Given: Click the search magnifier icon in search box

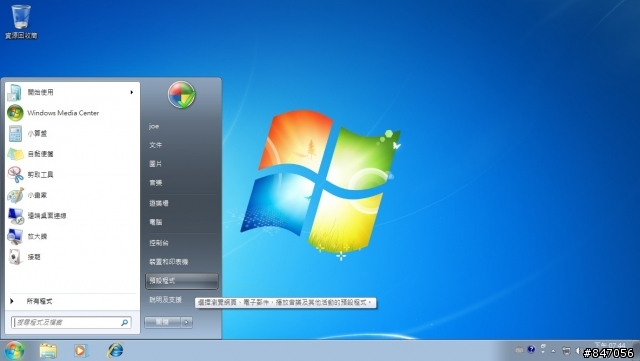Looking at the screenshot, I should pyautogui.click(x=124, y=323).
